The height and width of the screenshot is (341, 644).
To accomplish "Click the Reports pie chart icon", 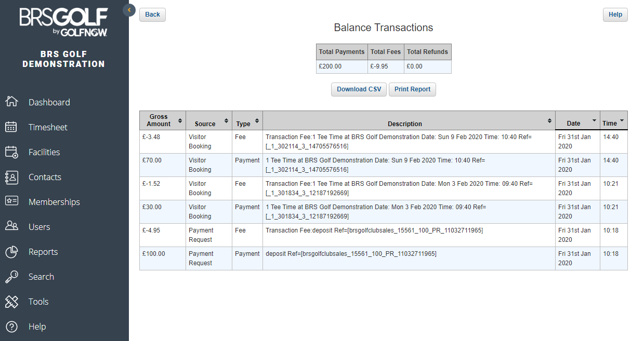I will tap(11, 251).
